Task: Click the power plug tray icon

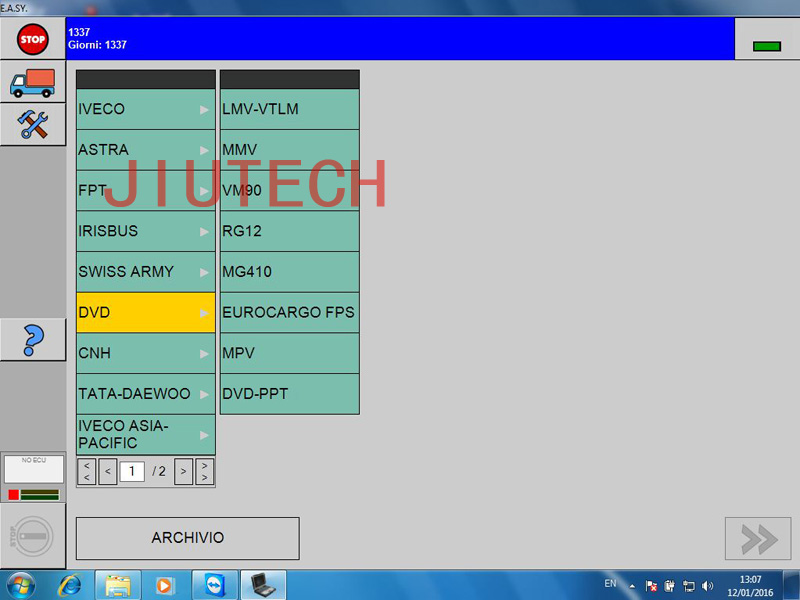Action: pyautogui.click(x=670, y=586)
